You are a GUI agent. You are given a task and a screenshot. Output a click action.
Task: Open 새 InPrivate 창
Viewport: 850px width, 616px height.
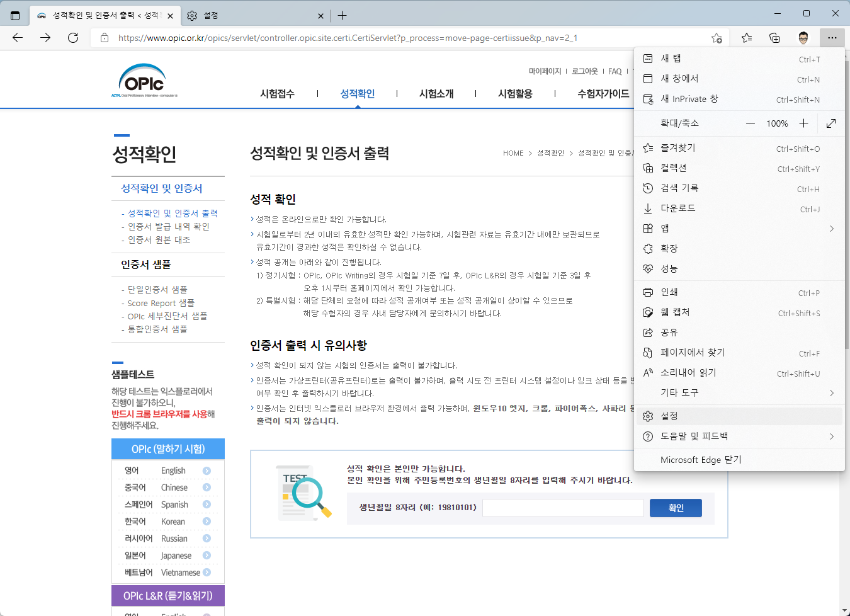(x=739, y=99)
